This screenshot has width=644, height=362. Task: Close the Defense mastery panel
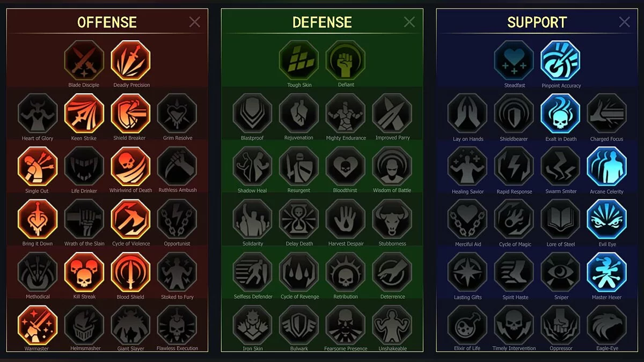409,22
